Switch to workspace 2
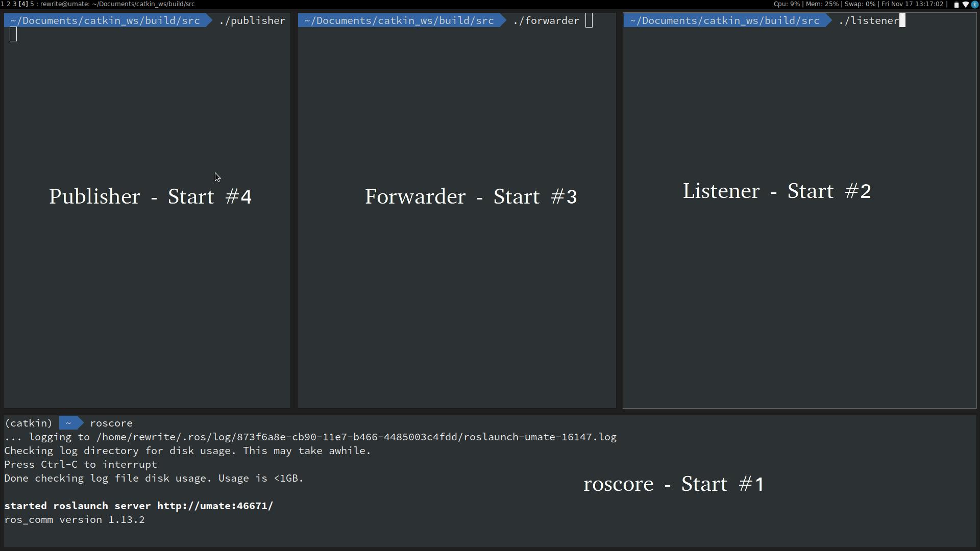Viewport: 980px width, 551px height. click(x=8, y=4)
